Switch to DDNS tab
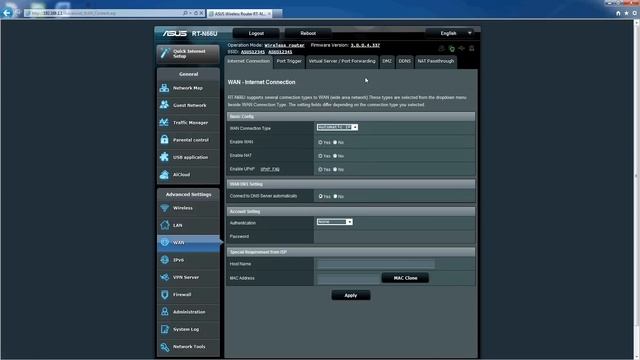This screenshot has height=360, width=640. (x=404, y=61)
